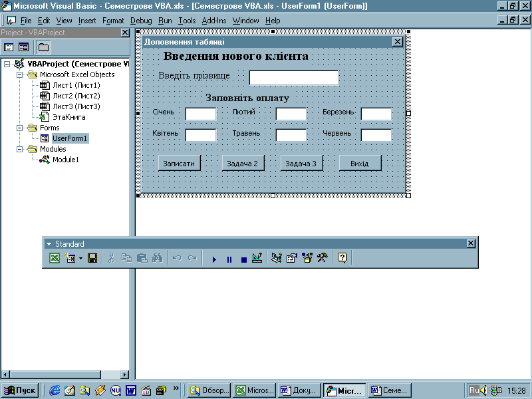Click Project panel horizontal scrollbar right arrow

click(125, 374)
